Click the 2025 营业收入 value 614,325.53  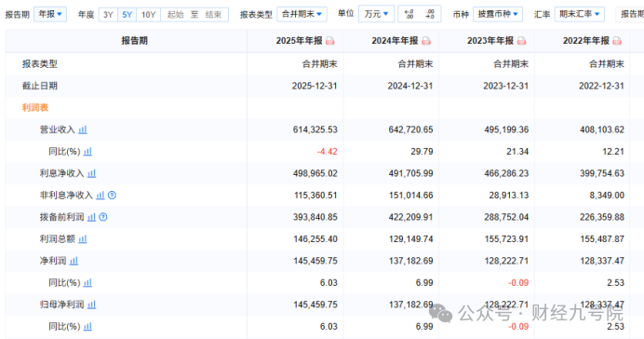(315, 129)
